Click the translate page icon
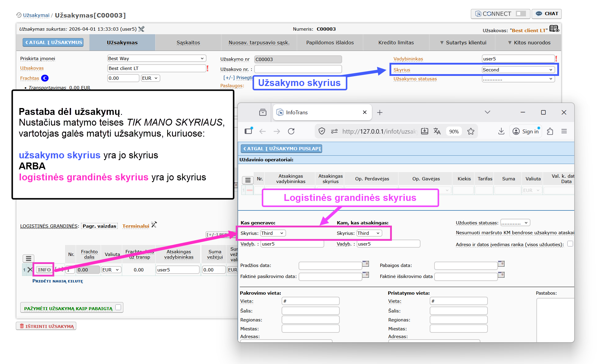The width and height of the screenshot is (610, 364). 437,131
